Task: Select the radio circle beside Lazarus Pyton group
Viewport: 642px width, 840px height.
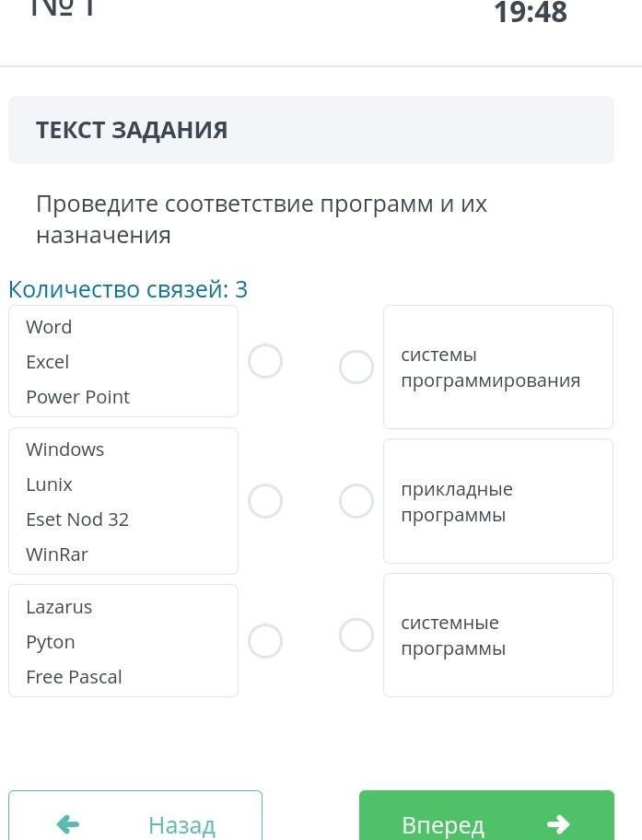Action: 265,641
